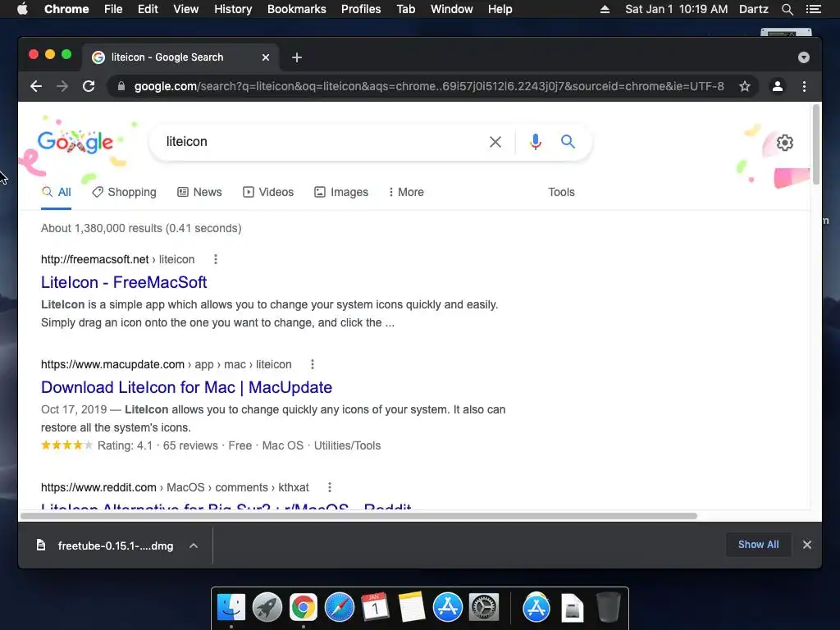
Task: Open the Tab menu
Action: (406, 9)
